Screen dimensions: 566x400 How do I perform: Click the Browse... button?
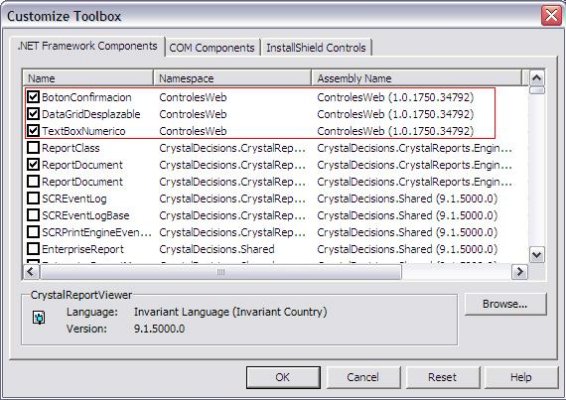[x=505, y=304]
